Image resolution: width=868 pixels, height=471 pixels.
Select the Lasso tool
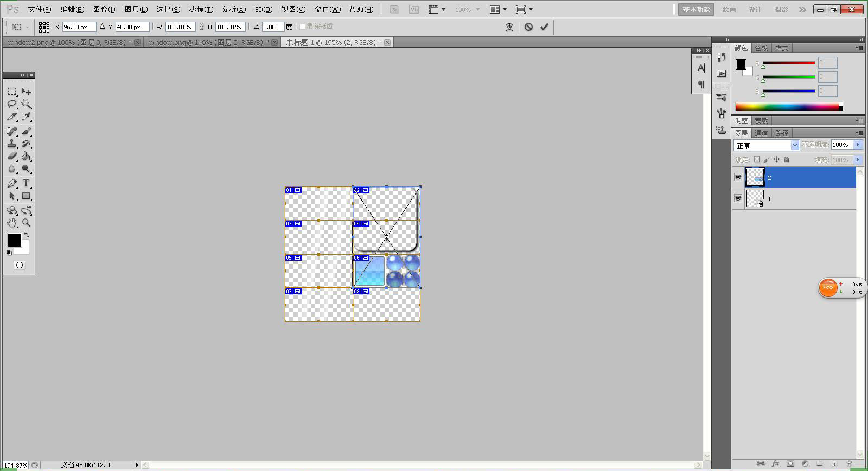[12, 104]
